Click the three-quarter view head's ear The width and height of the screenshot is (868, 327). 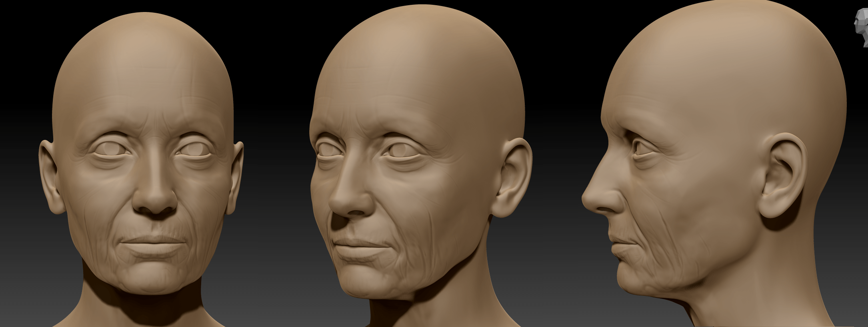click(x=512, y=180)
